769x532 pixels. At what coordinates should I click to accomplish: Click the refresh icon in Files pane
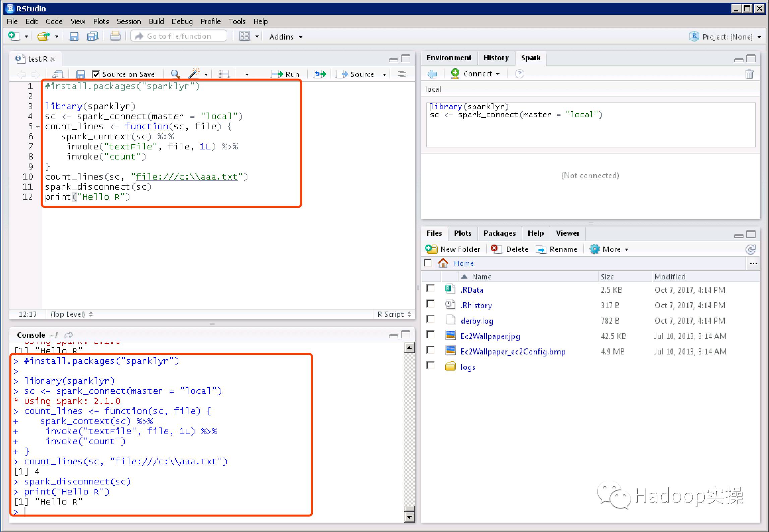750,249
